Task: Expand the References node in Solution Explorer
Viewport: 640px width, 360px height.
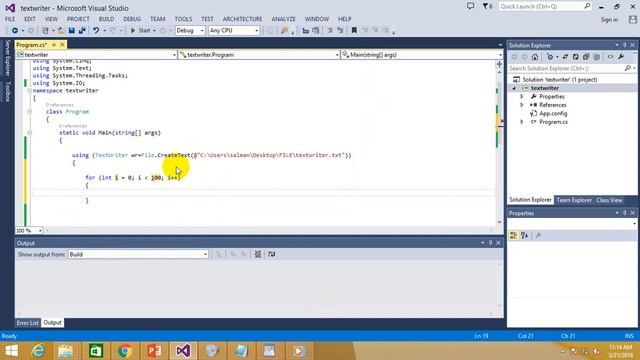Action: 522,105
